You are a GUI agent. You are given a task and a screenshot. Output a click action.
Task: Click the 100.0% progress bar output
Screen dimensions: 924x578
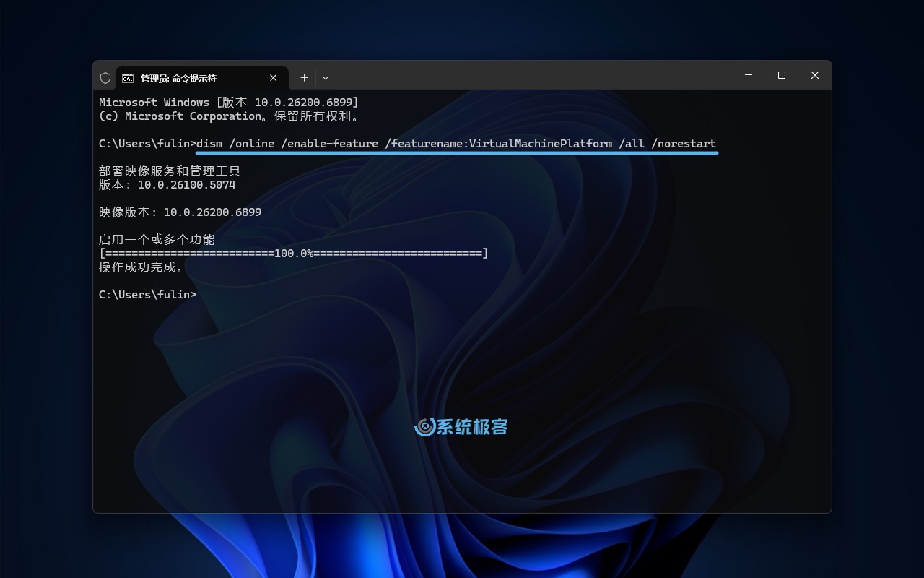(x=293, y=254)
